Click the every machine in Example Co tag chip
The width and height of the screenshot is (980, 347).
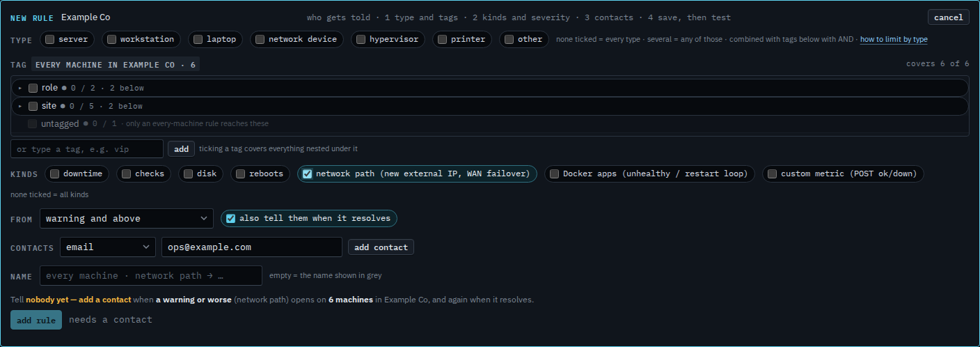(x=116, y=64)
